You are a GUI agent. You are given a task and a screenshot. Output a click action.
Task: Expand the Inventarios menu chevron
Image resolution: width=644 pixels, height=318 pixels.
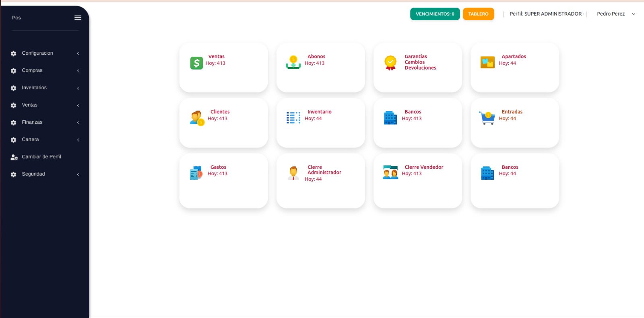pyautogui.click(x=78, y=88)
